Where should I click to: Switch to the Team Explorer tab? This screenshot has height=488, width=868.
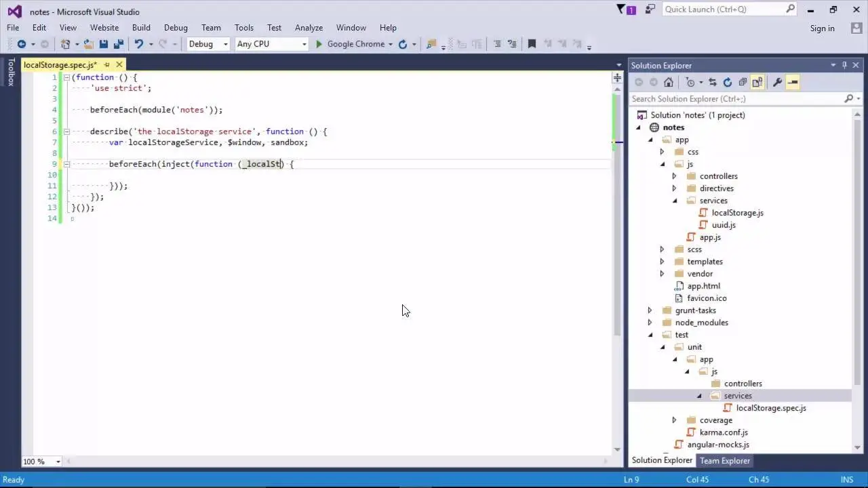click(725, 461)
